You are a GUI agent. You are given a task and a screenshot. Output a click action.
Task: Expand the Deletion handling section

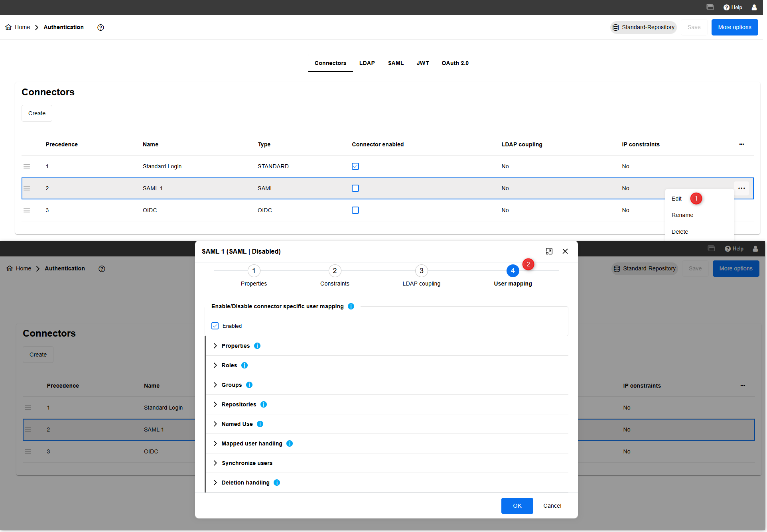coord(215,483)
